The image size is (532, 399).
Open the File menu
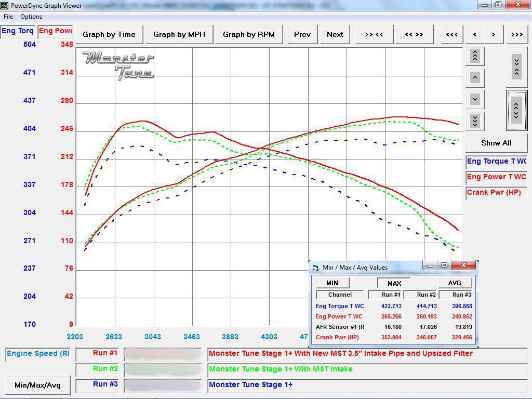point(8,17)
